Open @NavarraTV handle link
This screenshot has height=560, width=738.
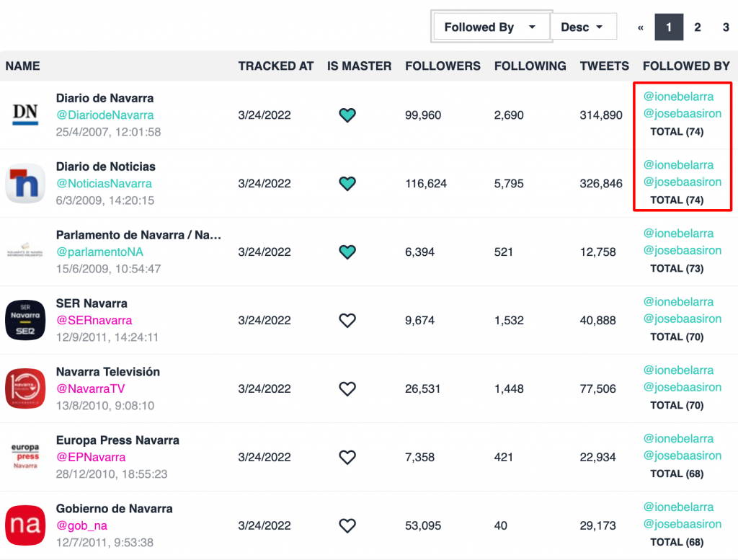pyautogui.click(x=90, y=388)
